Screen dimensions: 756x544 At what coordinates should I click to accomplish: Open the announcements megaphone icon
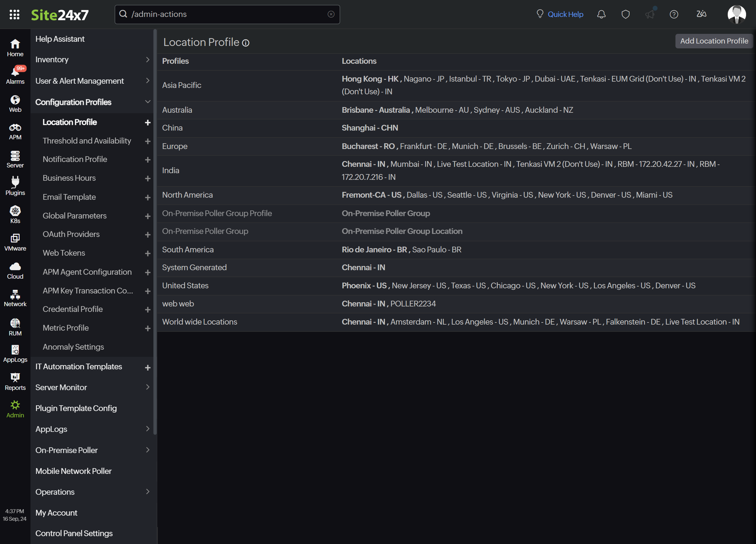click(649, 14)
